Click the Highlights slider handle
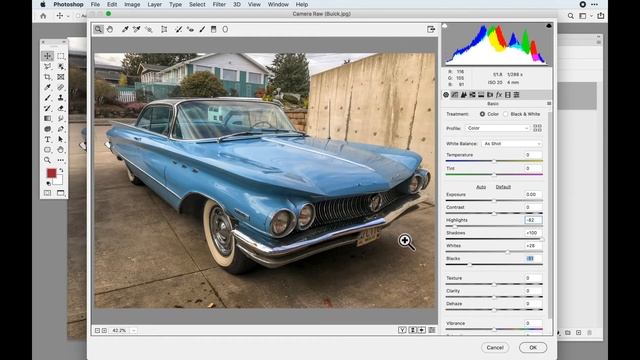Screen dimensions: 640x360 pos(454,226)
